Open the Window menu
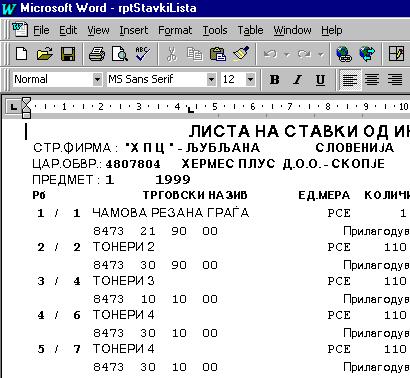410x378 pixels. 292,30
